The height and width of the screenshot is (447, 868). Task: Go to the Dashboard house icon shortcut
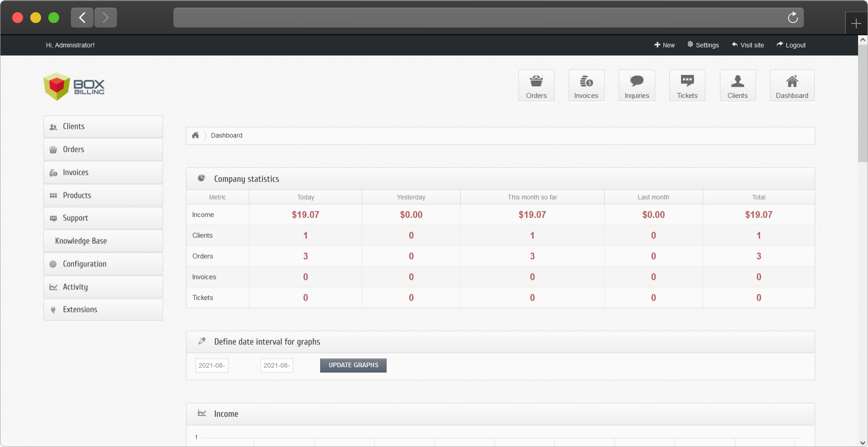click(792, 86)
